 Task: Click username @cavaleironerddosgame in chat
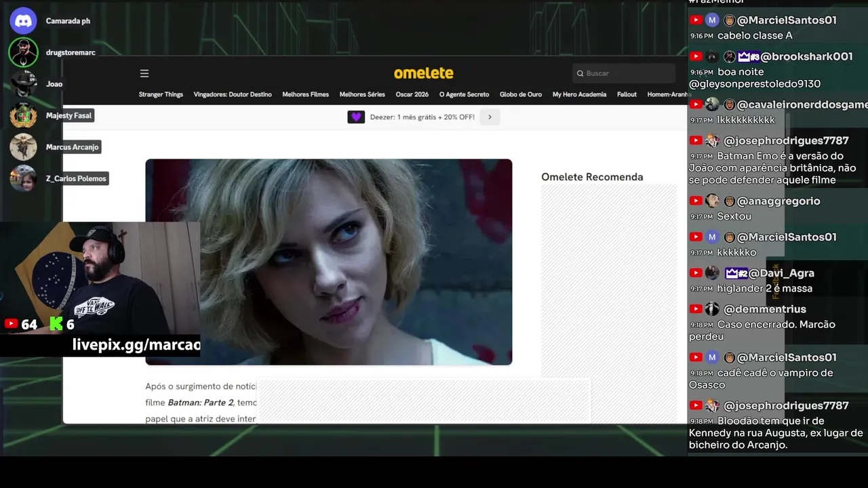(802, 105)
